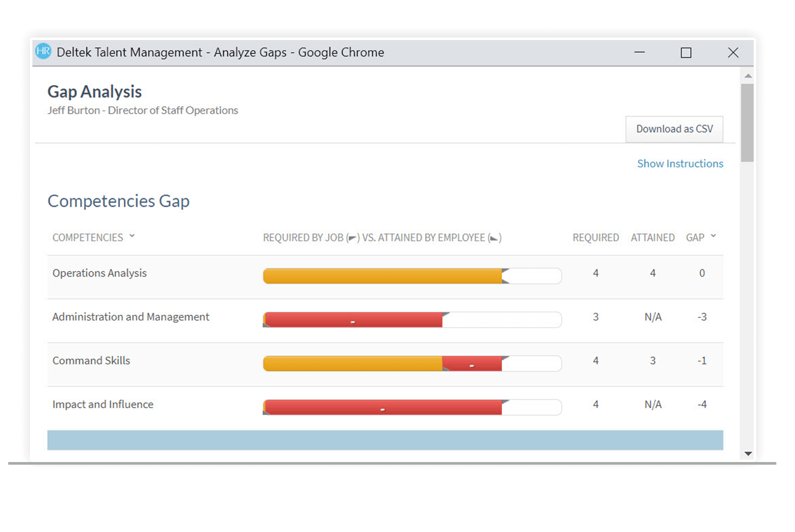The image size is (795, 532).
Task: Open the Competencies column sort dropdown
Action: tap(132, 236)
